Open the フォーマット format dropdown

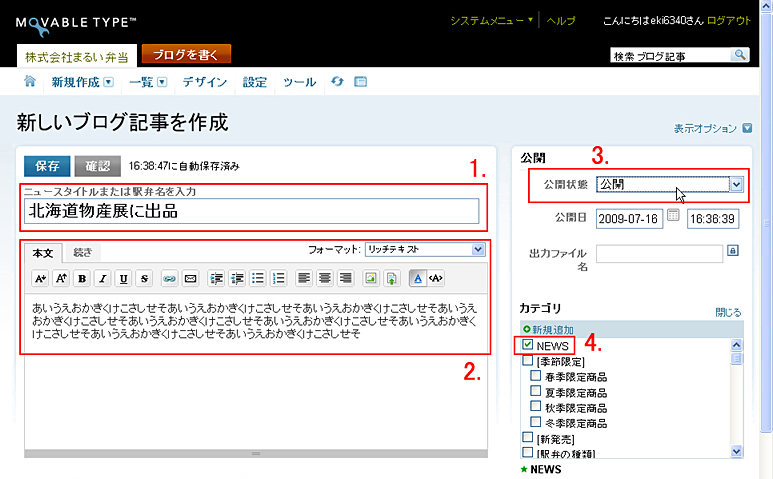[x=424, y=249]
